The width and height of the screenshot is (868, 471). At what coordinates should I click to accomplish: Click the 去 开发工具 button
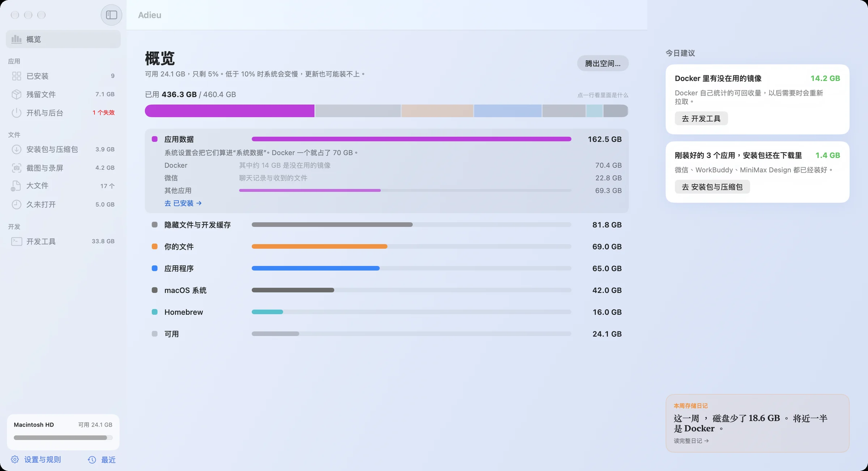pyautogui.click(x=701, y=119)
